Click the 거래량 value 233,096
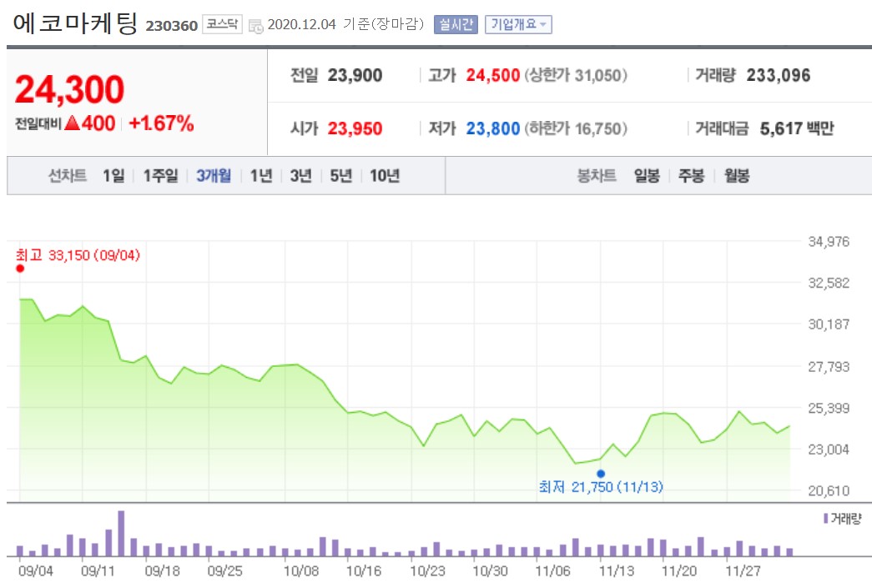The width and height of the screenshot is (872, 588). click(x=778, y=75)
